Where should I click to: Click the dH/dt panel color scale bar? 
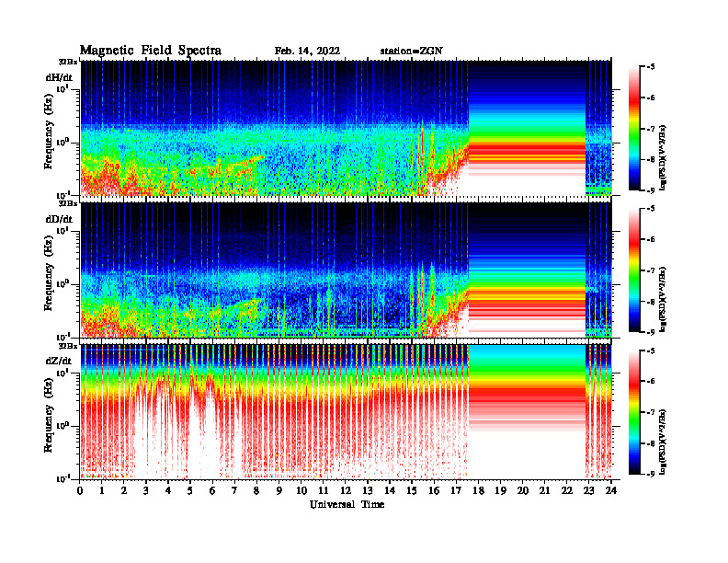pos(634,129)
